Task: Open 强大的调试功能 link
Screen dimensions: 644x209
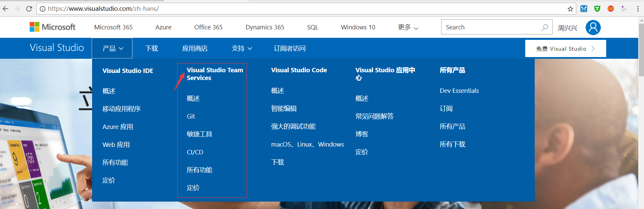Action: pyautogui.click(x=293, y=126)
